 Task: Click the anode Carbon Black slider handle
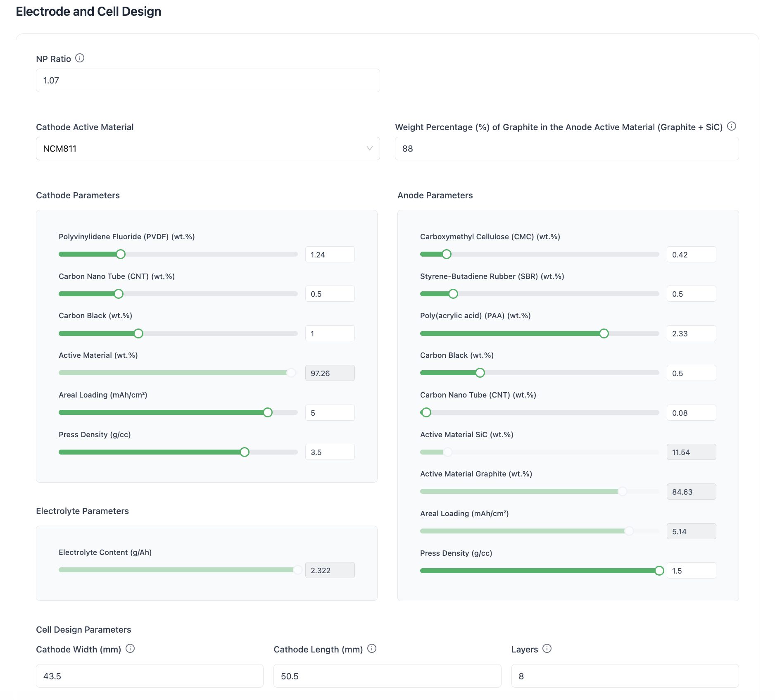coord(480,373)
